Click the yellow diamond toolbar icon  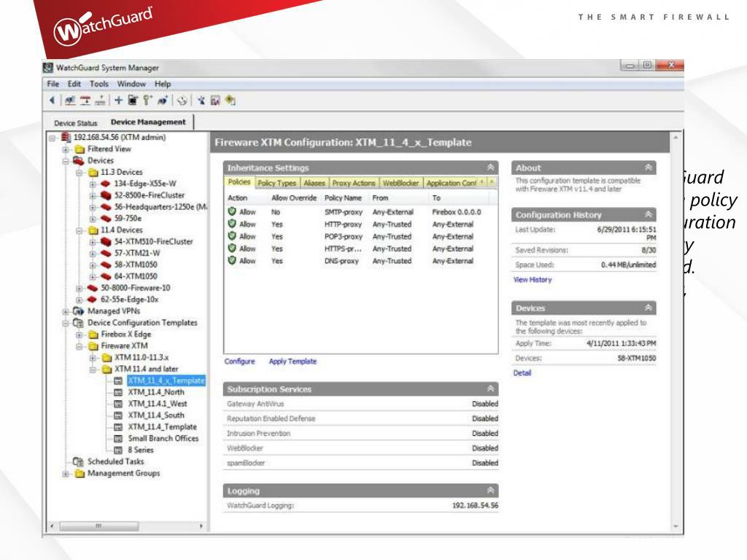[231, 100]
